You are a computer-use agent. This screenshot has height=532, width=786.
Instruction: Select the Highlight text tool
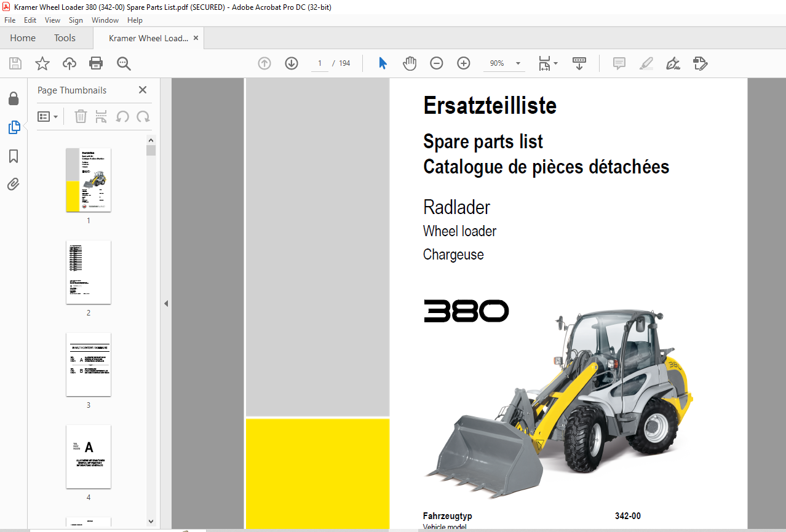point(646,63)
